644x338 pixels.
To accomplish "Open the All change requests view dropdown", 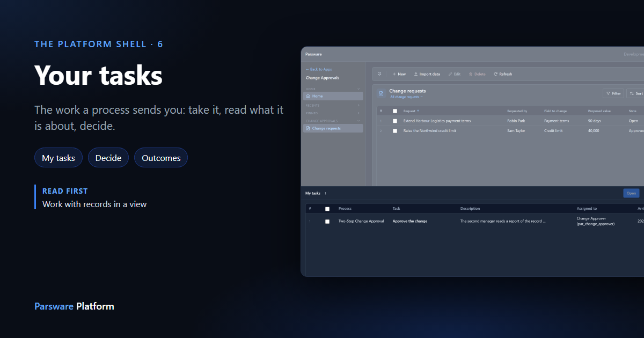I will tap(406, 97).
